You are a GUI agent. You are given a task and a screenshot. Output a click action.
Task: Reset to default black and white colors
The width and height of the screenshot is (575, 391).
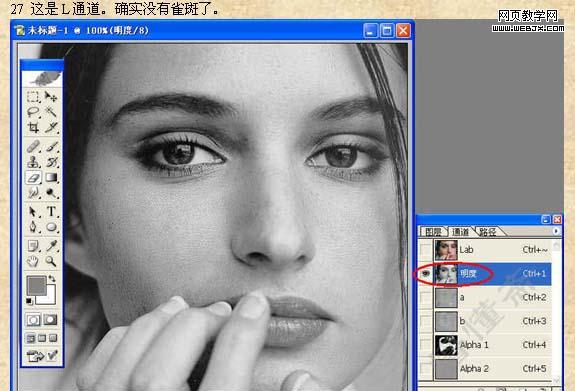pos(30,302)
